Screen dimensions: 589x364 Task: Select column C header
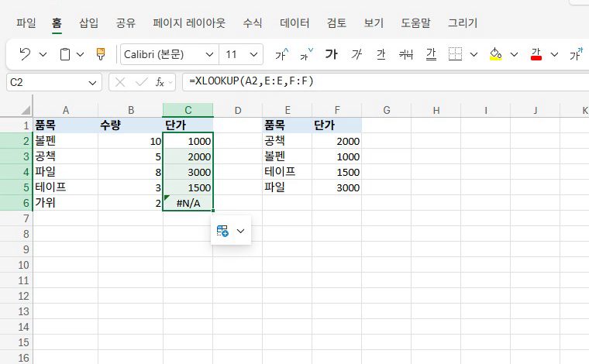[x=188, y=110]
